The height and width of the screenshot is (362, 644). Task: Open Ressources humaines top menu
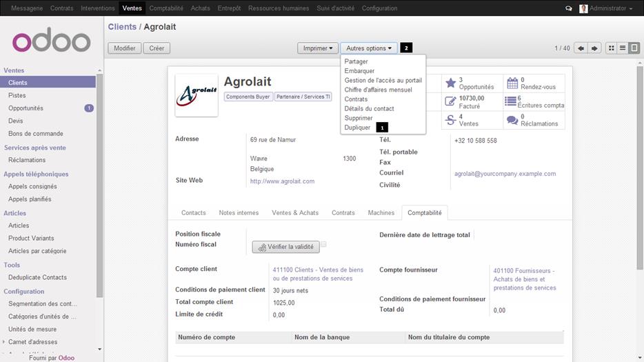click(279, 8)
